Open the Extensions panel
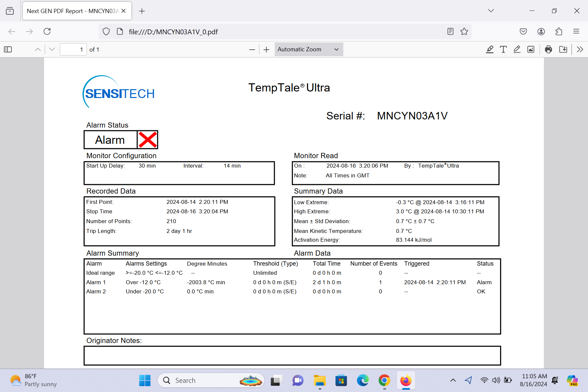Viewport: 588px width, 392px height. [x=559, y=31]
